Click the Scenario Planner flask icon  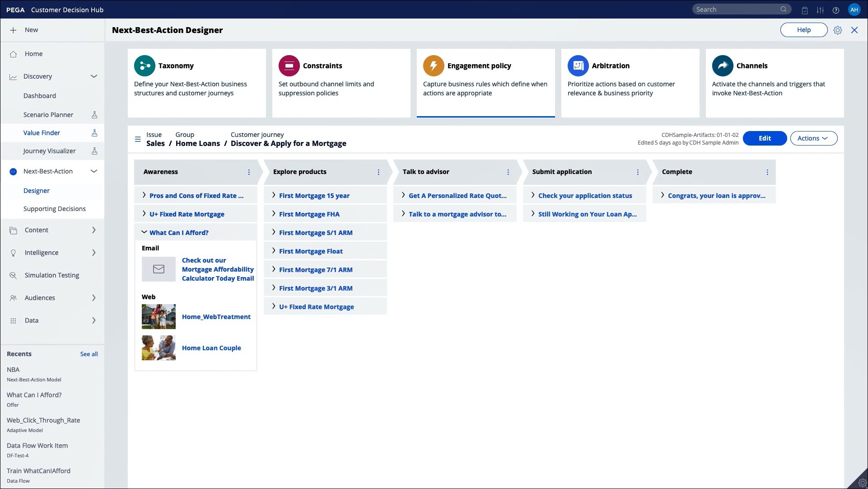[94, 115]
